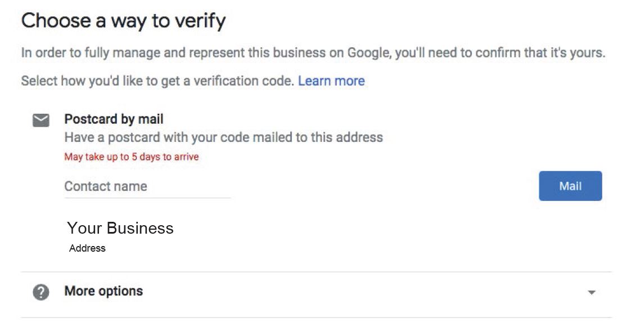Select the Postcard by mail heading

click(114, 119)
